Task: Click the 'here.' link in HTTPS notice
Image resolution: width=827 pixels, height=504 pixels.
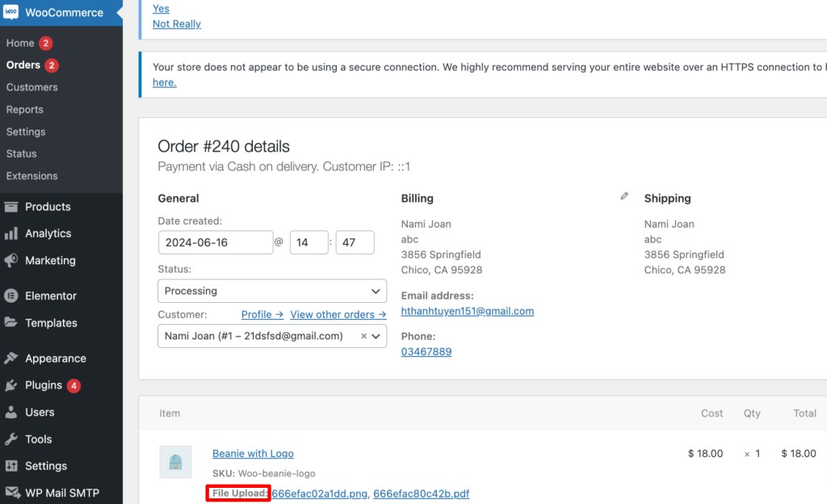Action: [x=165, y=82]
